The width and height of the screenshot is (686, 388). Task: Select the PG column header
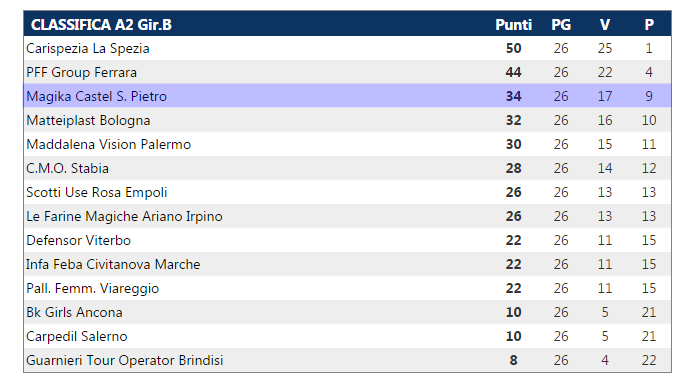click(561, 24)
